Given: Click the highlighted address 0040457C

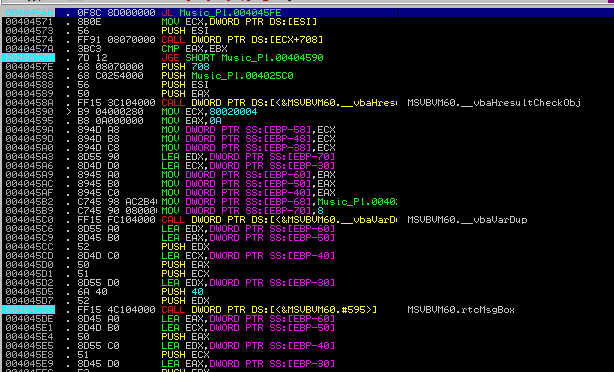Looking at the screenshot, I should point(29,58).
